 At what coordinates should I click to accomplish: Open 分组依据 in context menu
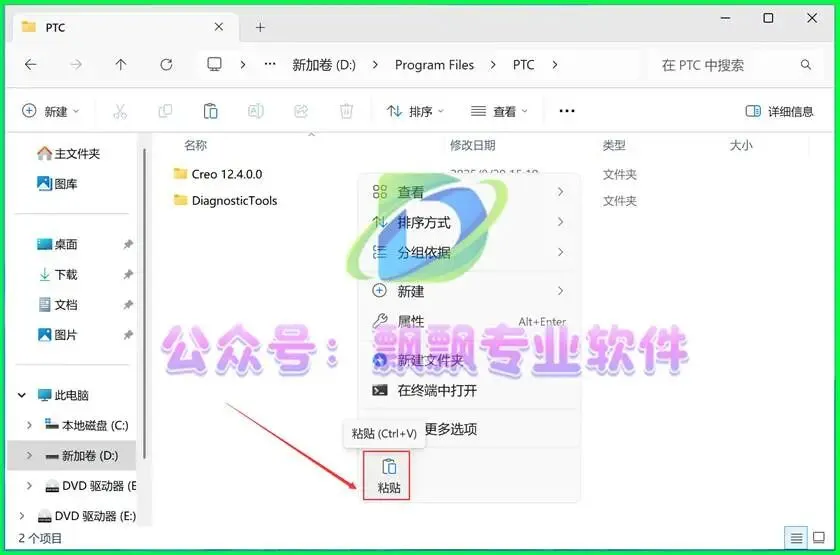pyautogui.click(x=469, y=252)
